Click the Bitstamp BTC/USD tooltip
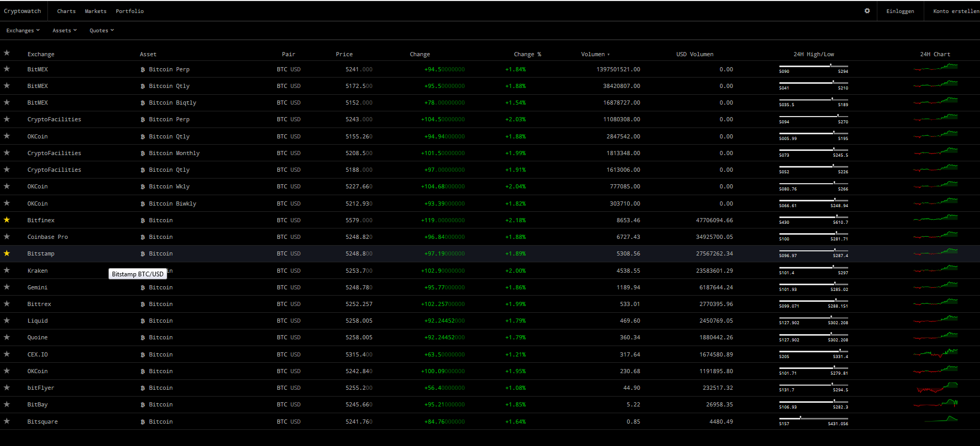This screenshot has height=446, width=980. click(138, 274)
